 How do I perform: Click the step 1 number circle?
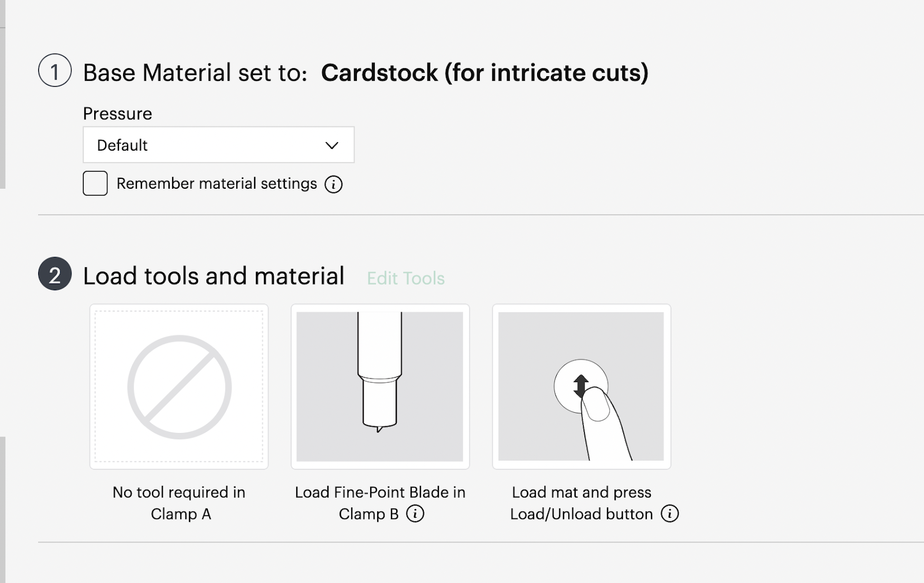click(55, 71)
